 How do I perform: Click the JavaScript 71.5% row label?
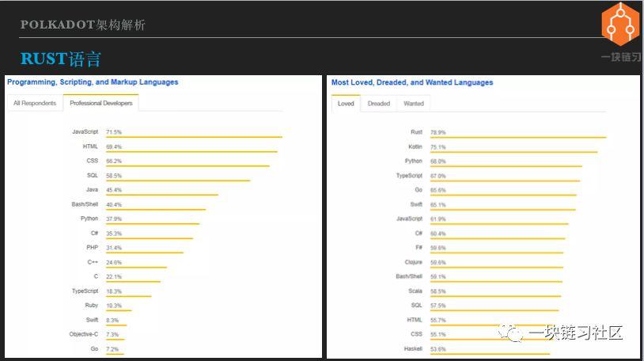(85, 131)
